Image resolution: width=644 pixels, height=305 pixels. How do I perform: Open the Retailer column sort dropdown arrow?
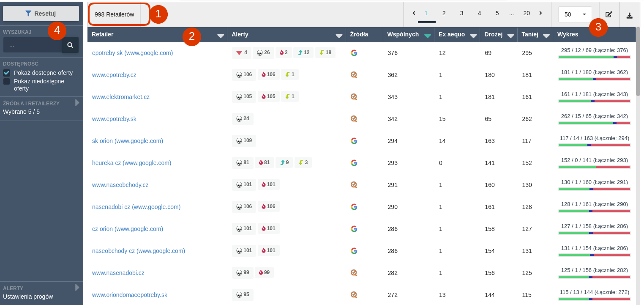click(x=221, y=36)
